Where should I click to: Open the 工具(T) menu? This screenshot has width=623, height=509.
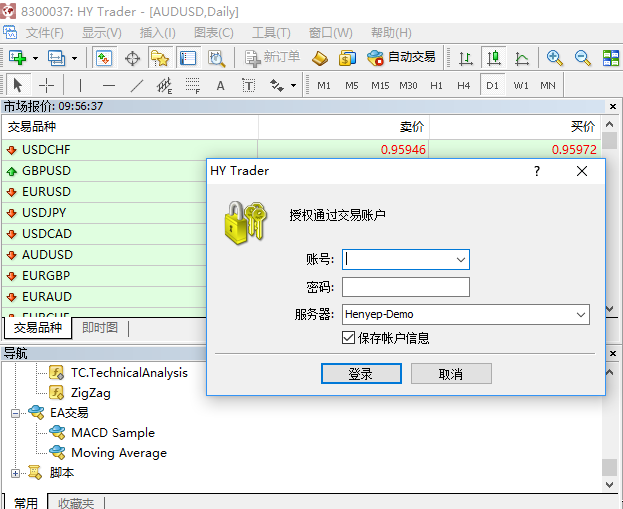[271, 33]
